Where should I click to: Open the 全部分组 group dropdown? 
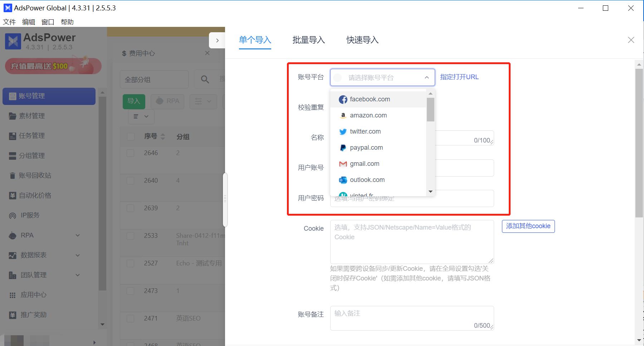tap(154, 80)
